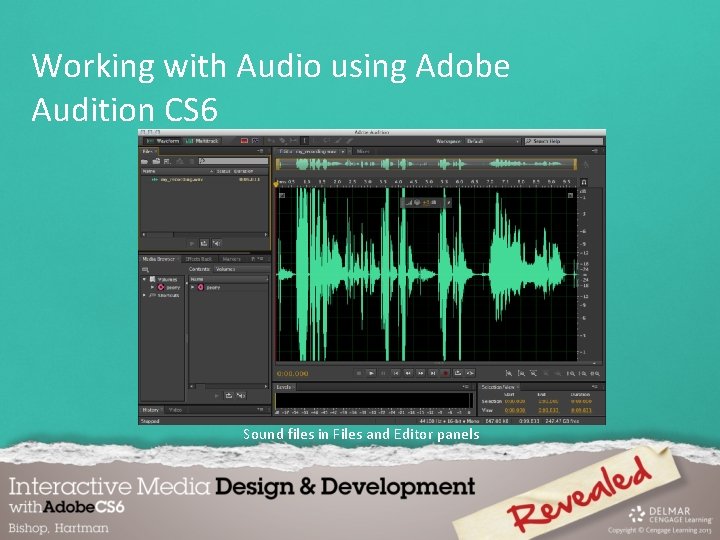Toggle Auto-Play speaker icon in Files panel

217,243
